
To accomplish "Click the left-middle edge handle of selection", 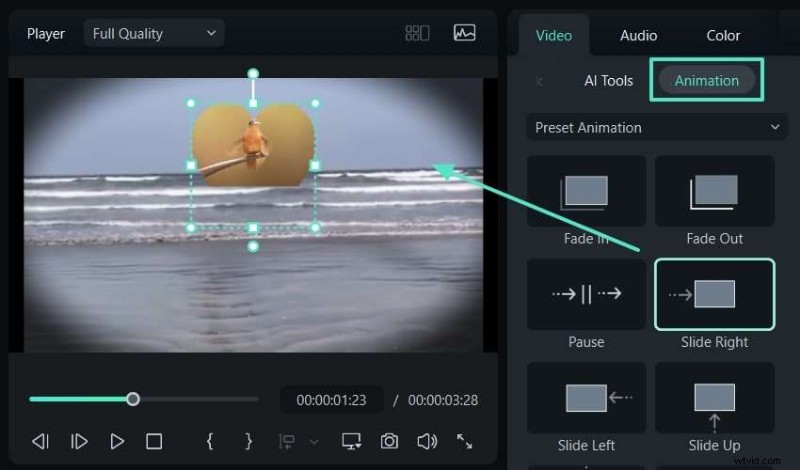I will click(191, 165).
